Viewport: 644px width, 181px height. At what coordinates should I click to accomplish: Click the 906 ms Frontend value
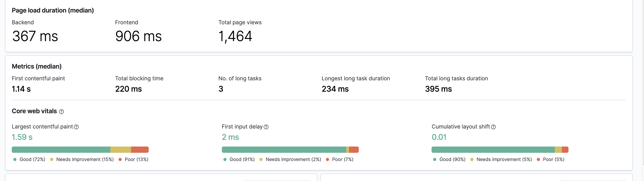(139, 36)
